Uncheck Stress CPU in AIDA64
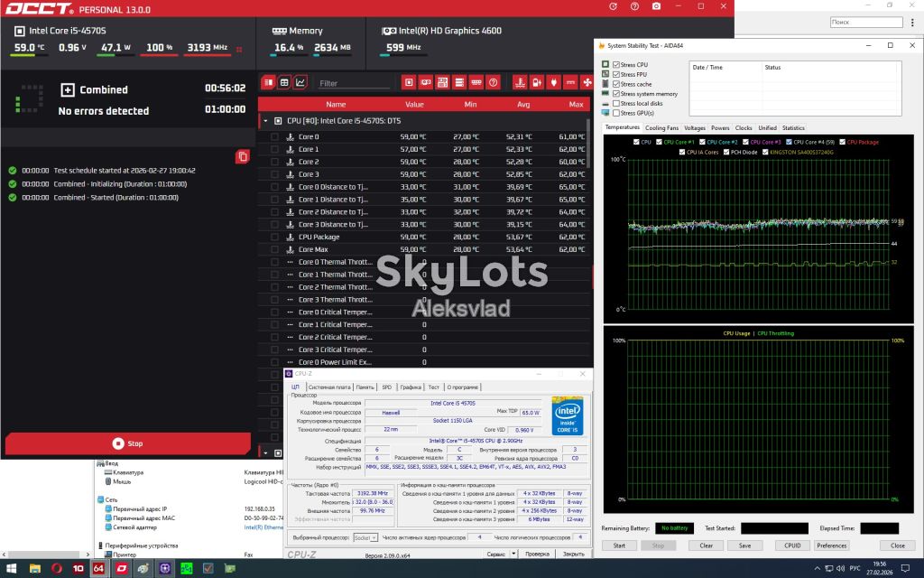 (x=615, y=65)
